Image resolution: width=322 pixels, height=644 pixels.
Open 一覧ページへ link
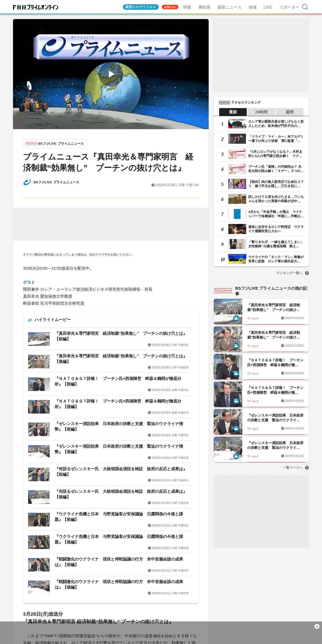click(x=293, y=468)
